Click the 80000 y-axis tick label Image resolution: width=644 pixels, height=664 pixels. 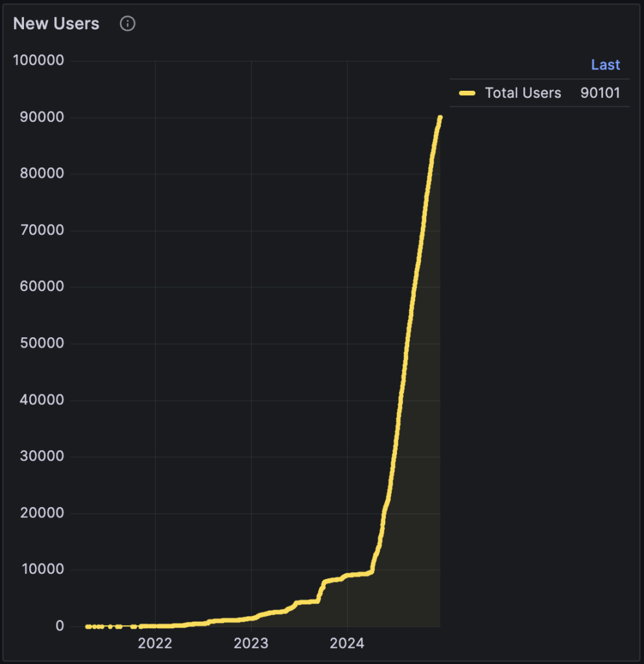(41, 174)
